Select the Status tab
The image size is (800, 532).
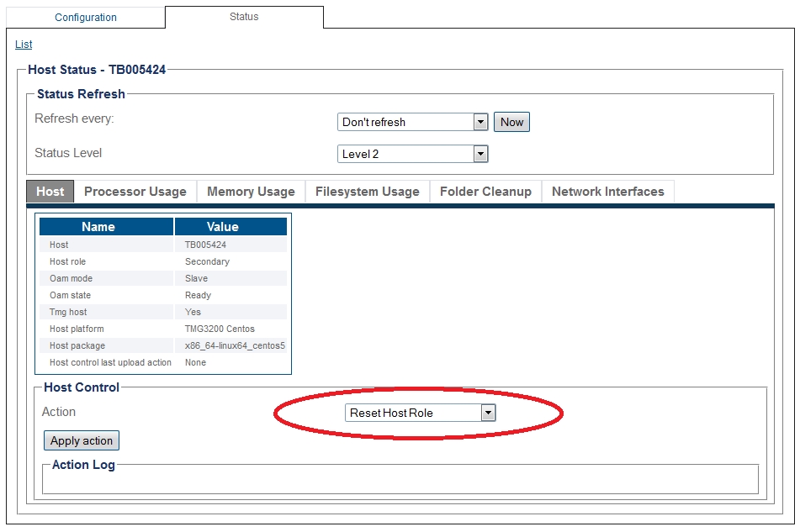(x=244, y=17)
